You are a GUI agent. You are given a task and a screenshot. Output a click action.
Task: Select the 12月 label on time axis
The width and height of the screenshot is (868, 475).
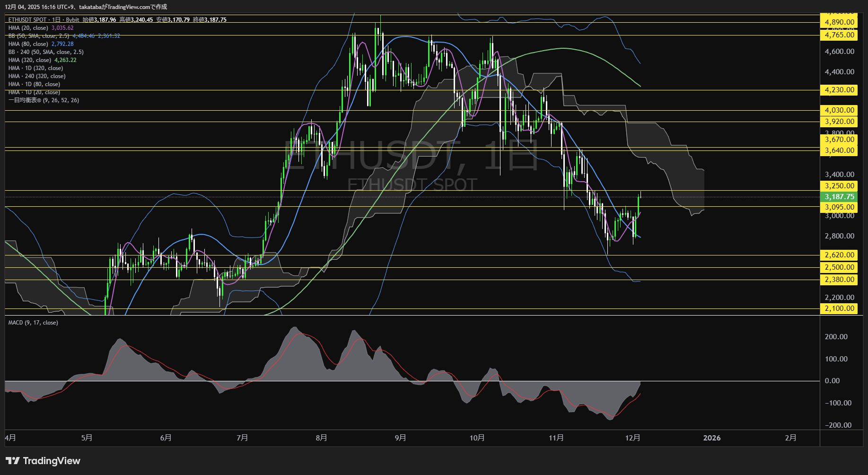632,438
